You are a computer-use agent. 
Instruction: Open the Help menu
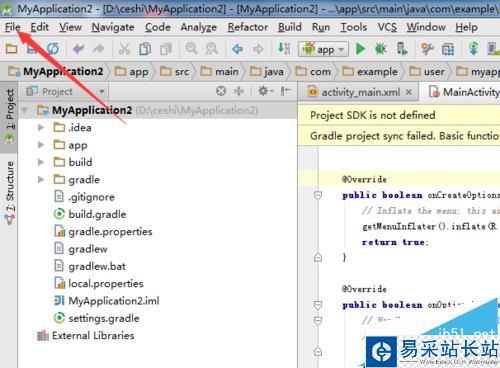466,27
